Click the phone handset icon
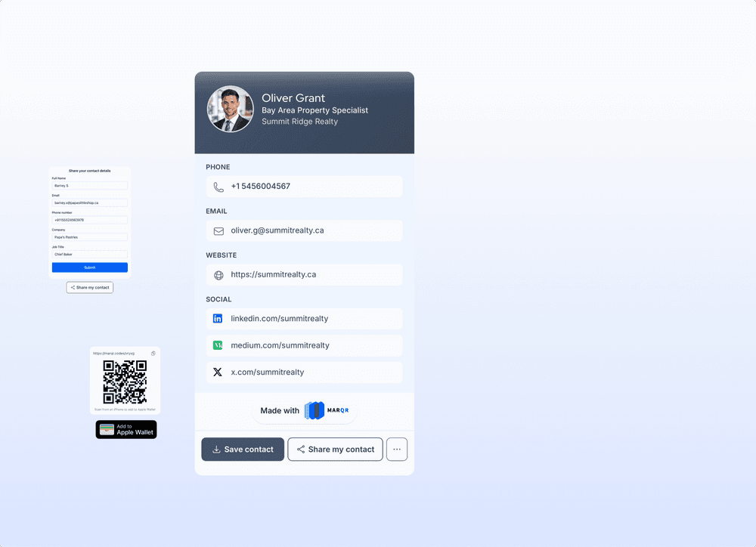The height and width of the screenshot is (547, 756). (x=218, y=187)
